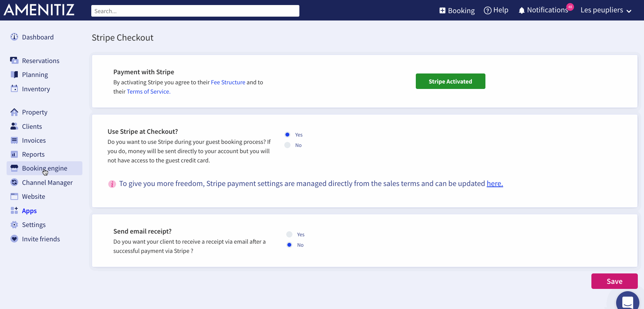
Task: Click the pink info icon in notice
Action: click(x=112, y=184)
